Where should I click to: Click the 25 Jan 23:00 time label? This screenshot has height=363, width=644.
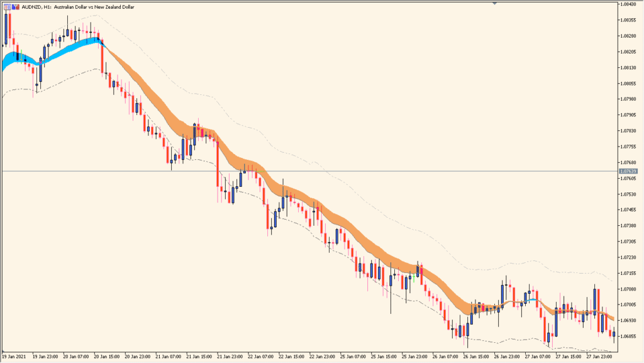coord(414,357)
